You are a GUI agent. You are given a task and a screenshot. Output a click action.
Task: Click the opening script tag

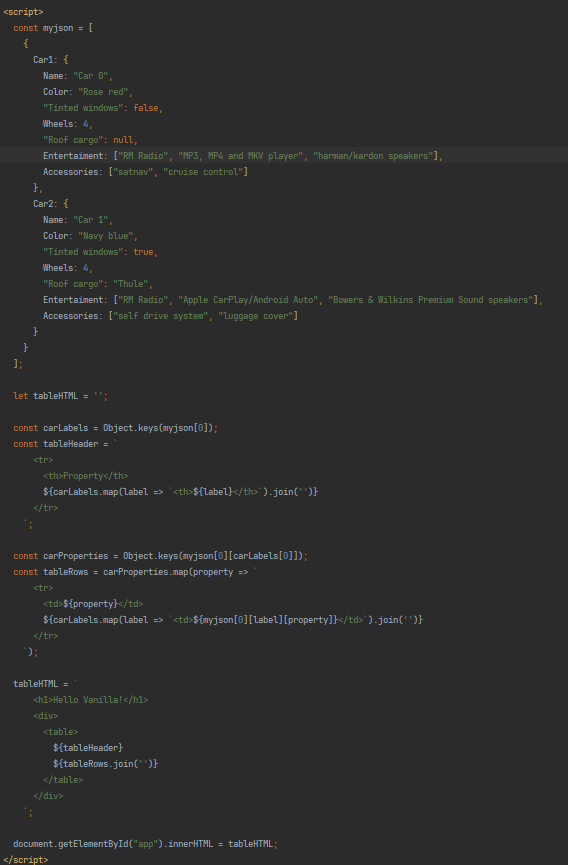point(23,12)
